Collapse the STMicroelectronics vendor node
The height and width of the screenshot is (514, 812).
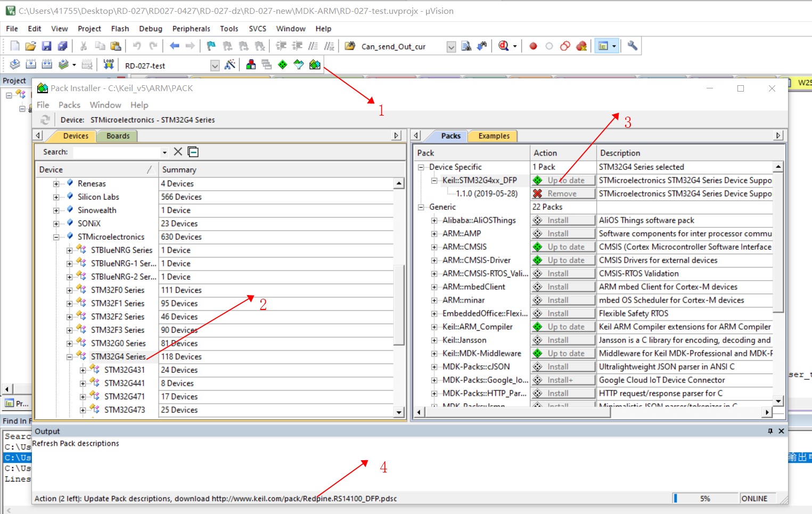point(56,236)
